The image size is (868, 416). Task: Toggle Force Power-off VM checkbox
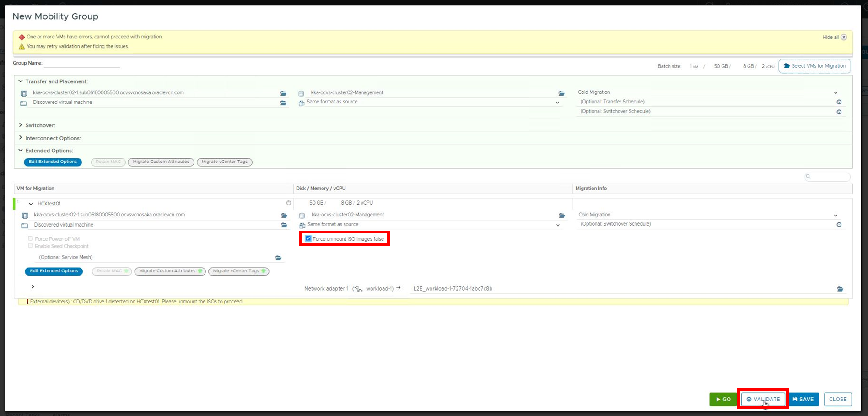pos(31,238)
